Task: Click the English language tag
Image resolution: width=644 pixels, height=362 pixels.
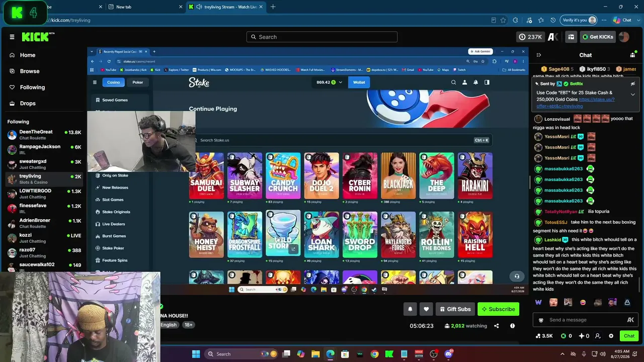Action: click(x=169, y=325)
